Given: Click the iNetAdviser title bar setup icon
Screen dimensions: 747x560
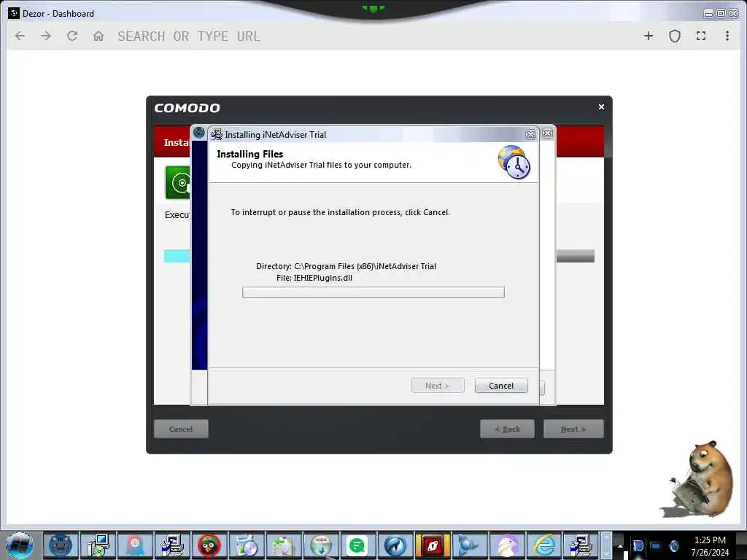Looking at the screenshot, I should (x=217, y=135).
